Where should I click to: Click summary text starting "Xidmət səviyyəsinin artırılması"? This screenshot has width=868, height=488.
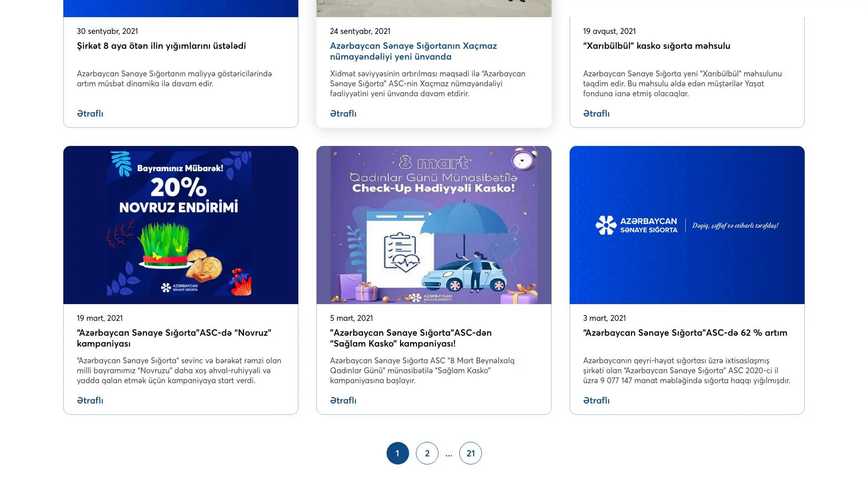point(428,84)
